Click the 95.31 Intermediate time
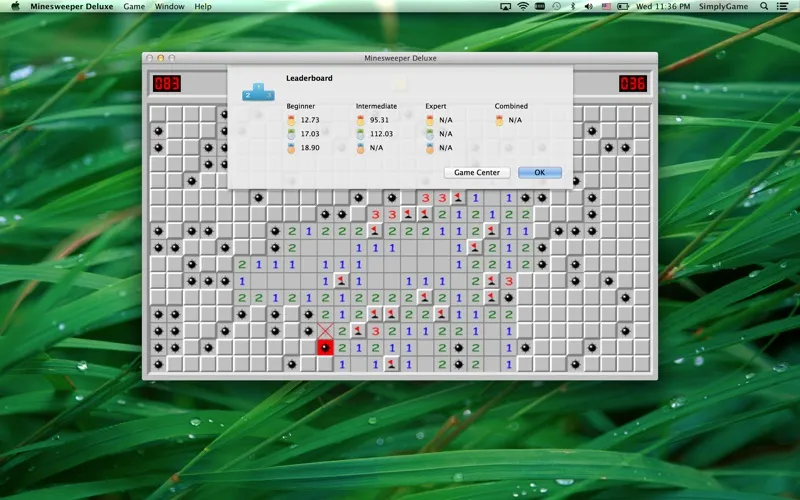The width and height of the screenshot is (800, 500). pyautogui.click(x=379, y=120)
